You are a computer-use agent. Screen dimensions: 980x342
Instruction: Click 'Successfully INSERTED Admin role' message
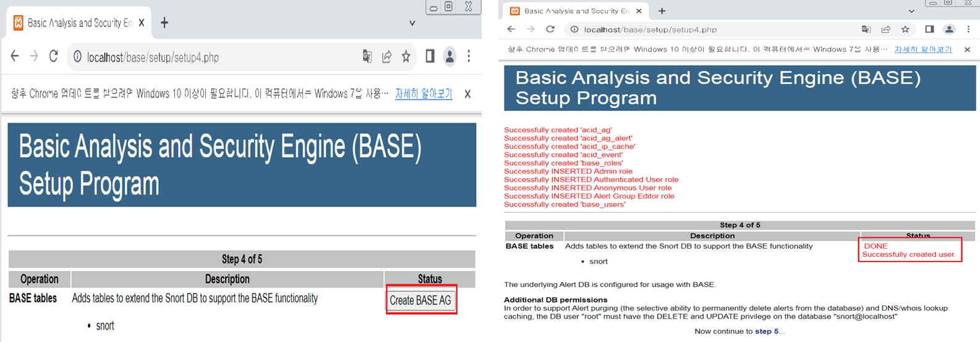[568, 171]
